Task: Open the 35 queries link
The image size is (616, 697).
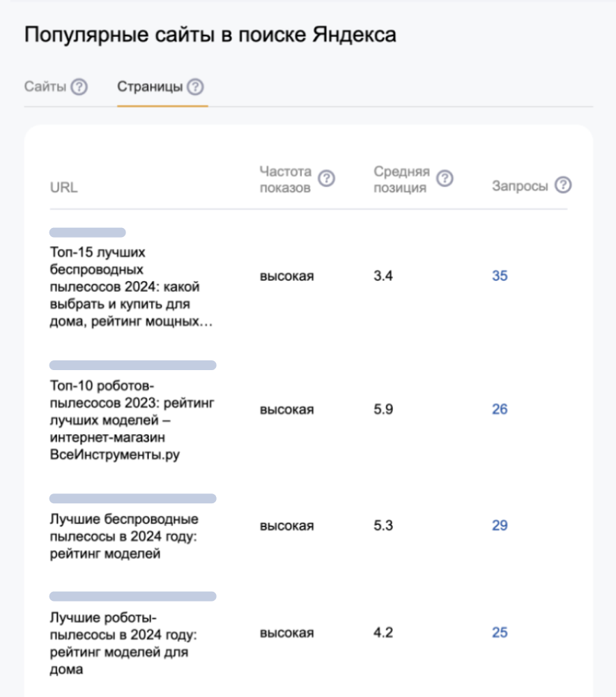Action: 500,276
